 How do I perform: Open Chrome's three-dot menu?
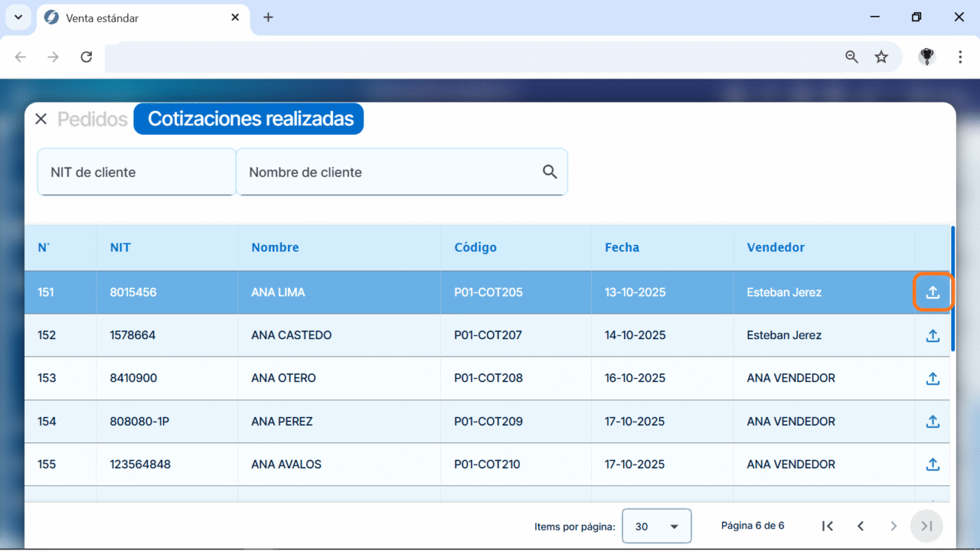960,57
